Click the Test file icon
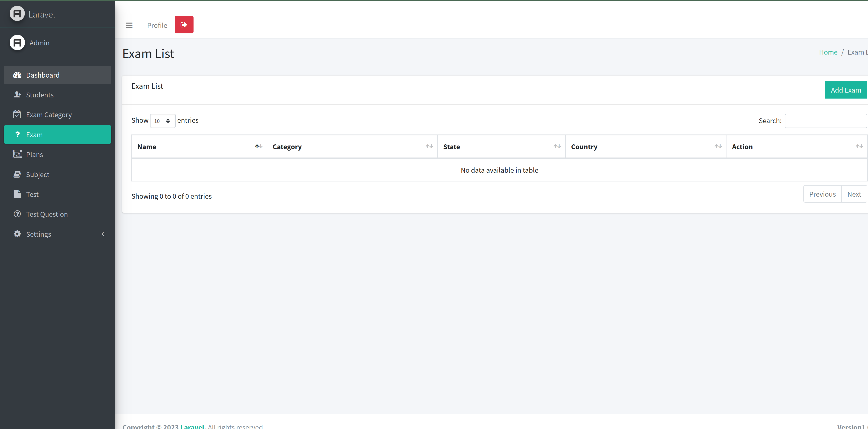The height and width of the screenshot is (429, 868). coord(17,194)
